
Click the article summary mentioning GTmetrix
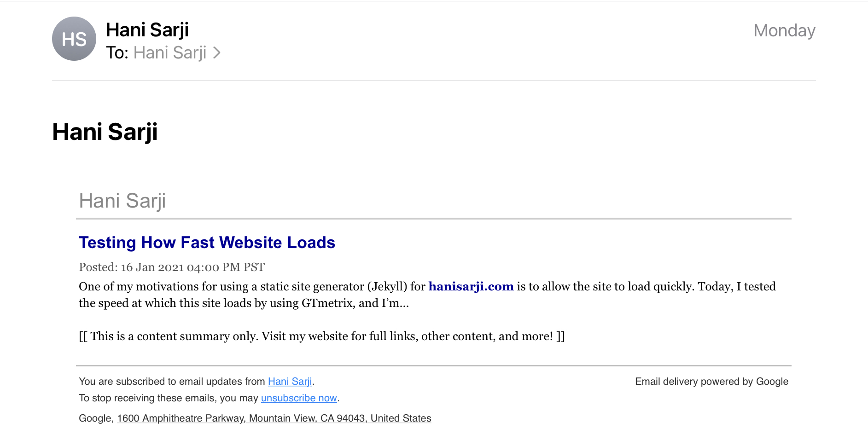(427, 295)
